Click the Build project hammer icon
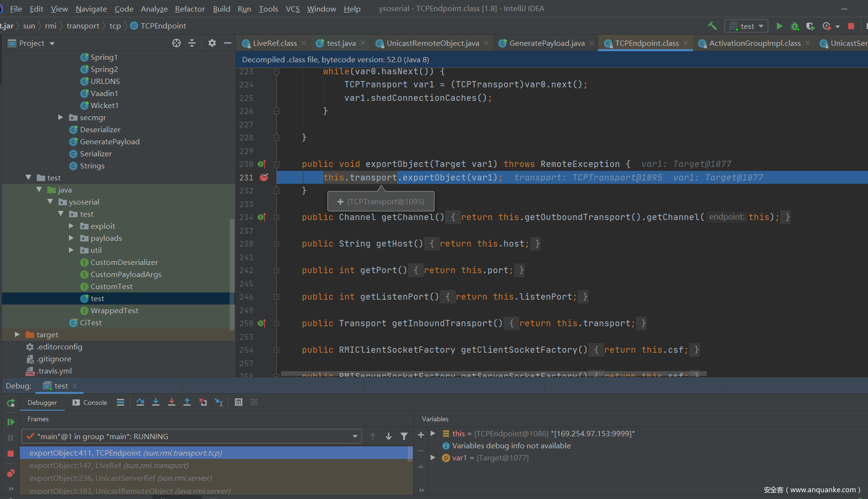Viewport: 868px width, 499px height. point(712,26)
